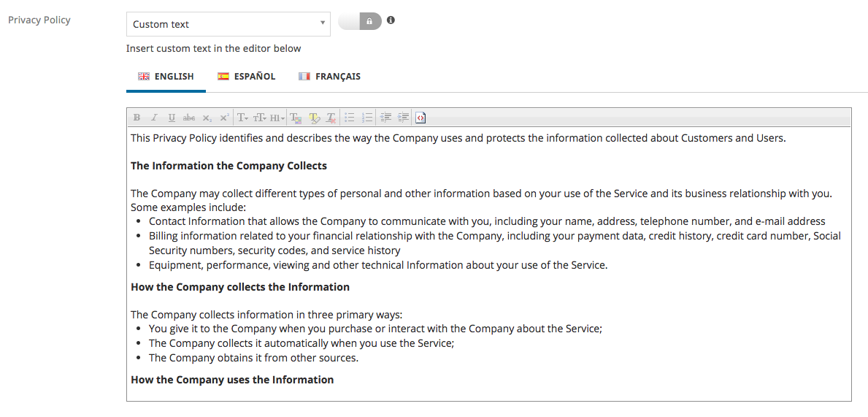868x417 pixels.
Task: Toggle bold formatting in editor toolbar
Action: [137, 118]
